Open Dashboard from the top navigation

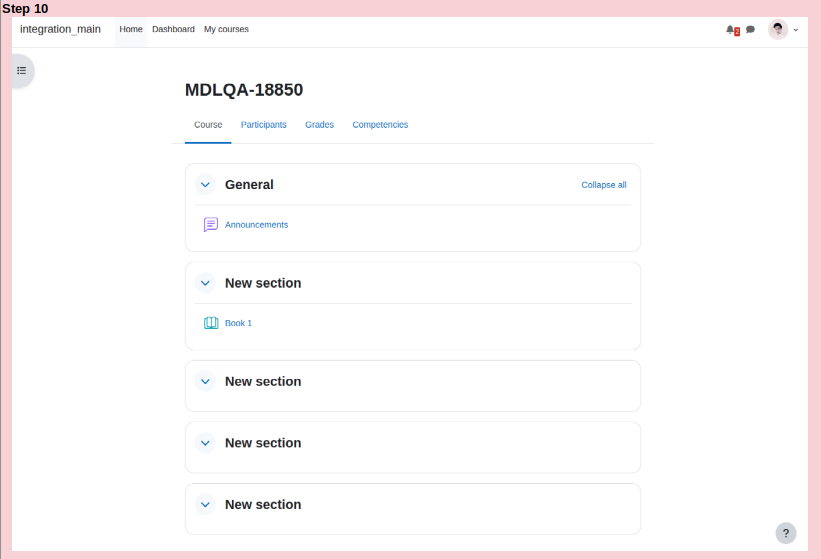tap(173, 29)
